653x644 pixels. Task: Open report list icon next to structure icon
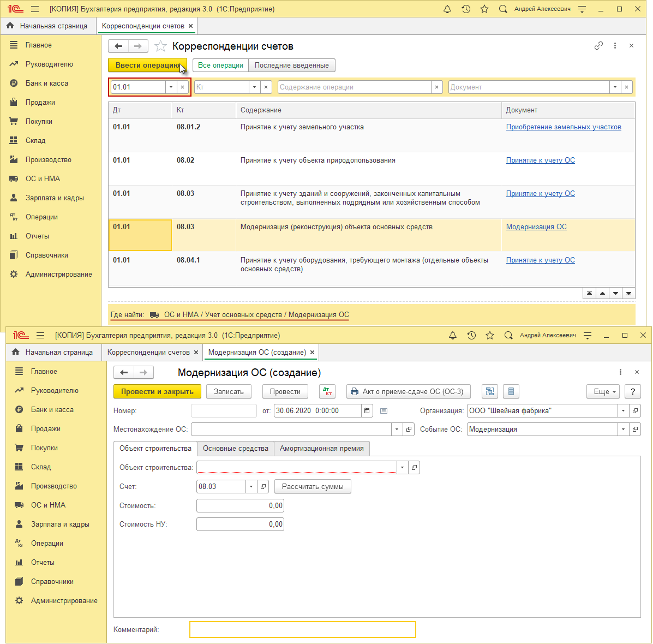pos(511,391)
